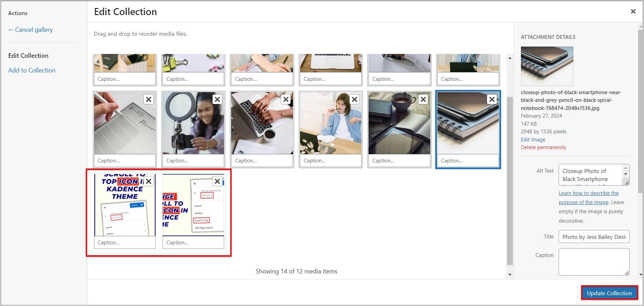The width and height of the screenshot is (644, 306).
Task: Click Delete permanently link
Action: 543,147
